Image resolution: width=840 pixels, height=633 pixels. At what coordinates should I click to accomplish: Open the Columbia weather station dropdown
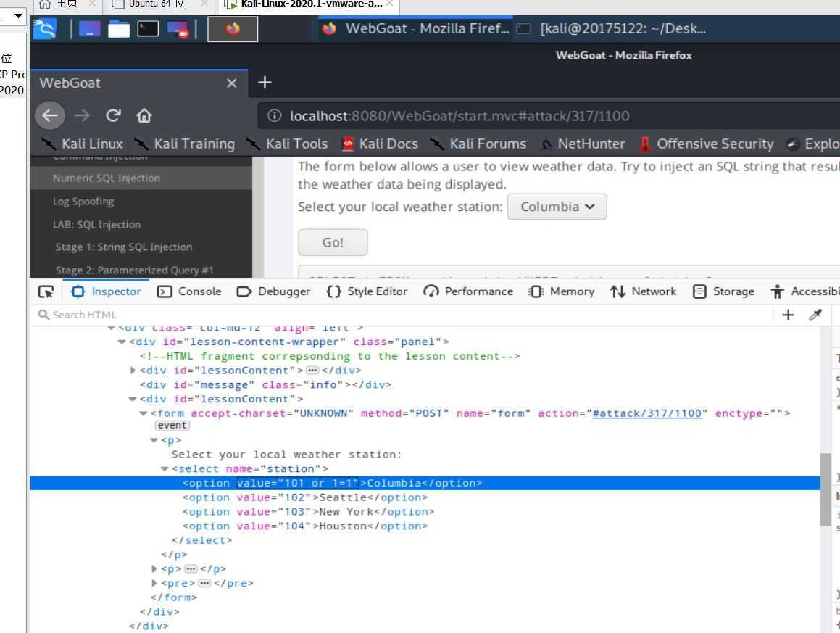pos(557,207)
